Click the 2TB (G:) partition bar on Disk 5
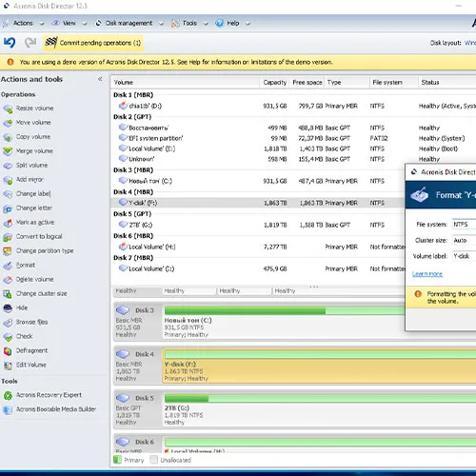 [x=320, y=399]
